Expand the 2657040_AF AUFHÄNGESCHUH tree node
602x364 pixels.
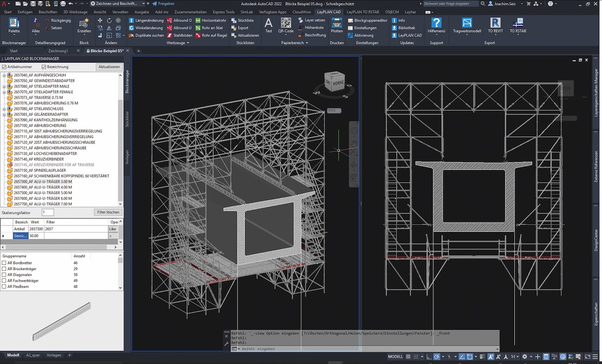(4, 75)
